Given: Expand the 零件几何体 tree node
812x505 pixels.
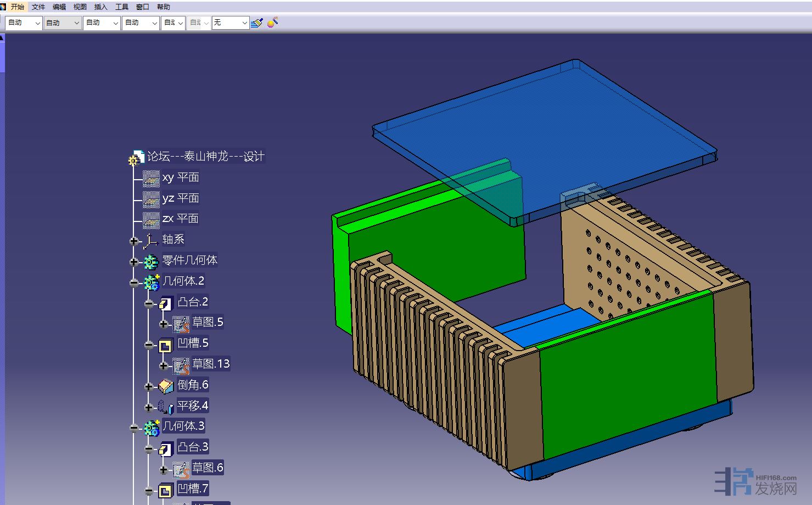Looking at the screenshot, I should (x=133, y=262).
